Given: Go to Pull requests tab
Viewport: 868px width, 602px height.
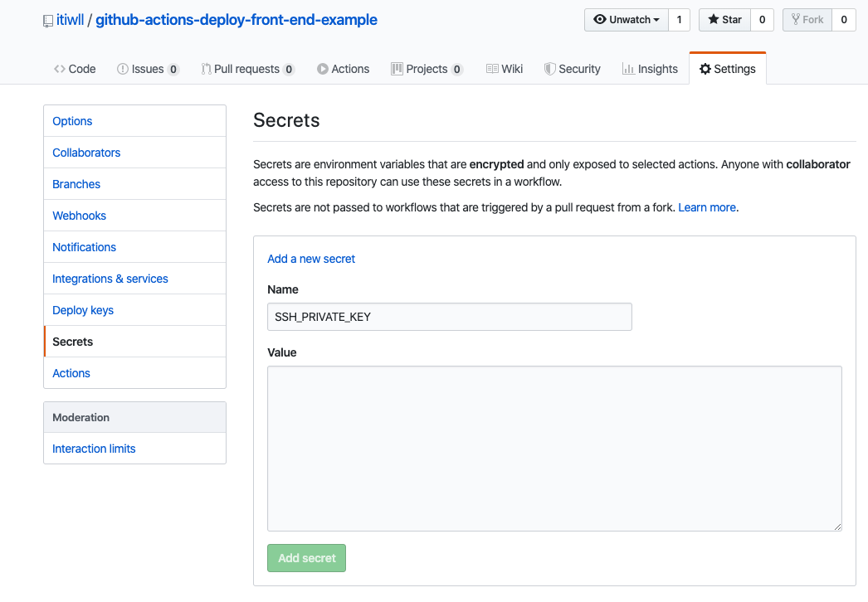Looking at the screenshot, I should pyautogui.click(x=247, y=69).
